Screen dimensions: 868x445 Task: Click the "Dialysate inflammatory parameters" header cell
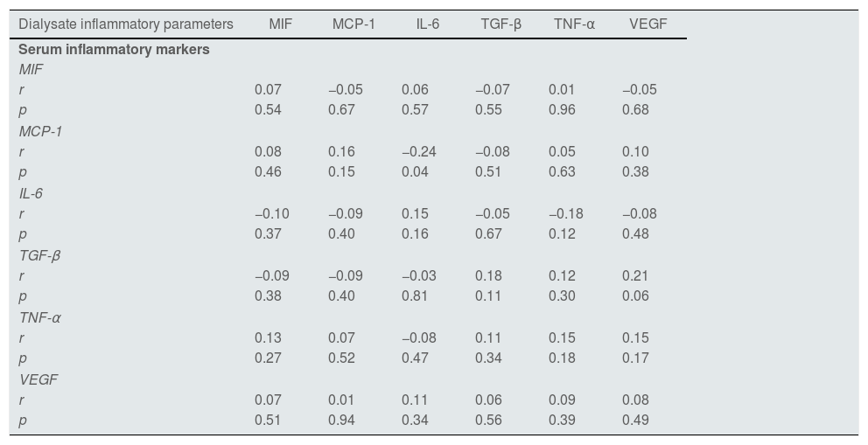point(126,24)
